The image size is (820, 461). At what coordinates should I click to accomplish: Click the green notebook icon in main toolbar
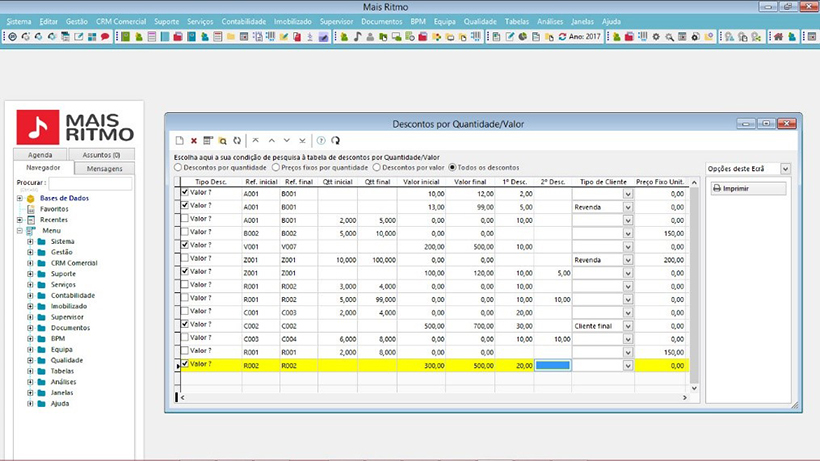(x=126, y=37)
